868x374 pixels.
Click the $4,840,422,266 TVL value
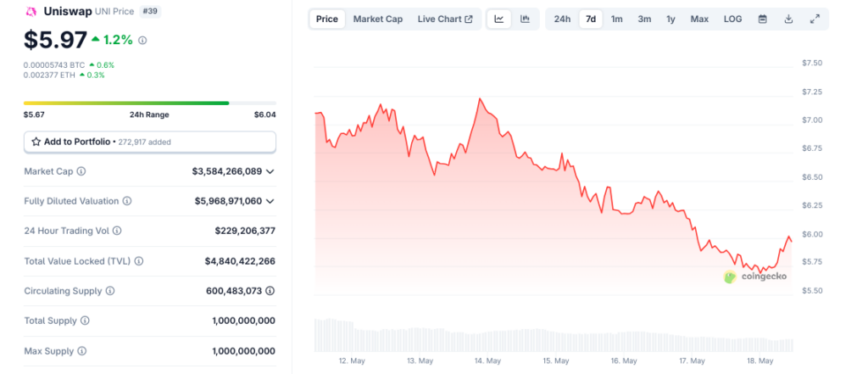[240, 261]
